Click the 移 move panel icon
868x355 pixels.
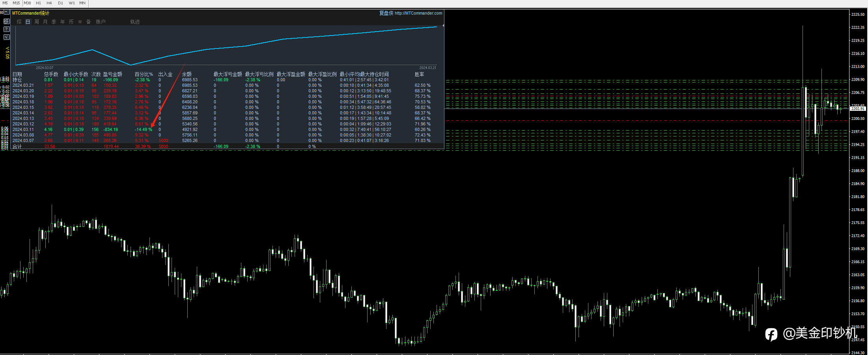[x=6, y=21]
